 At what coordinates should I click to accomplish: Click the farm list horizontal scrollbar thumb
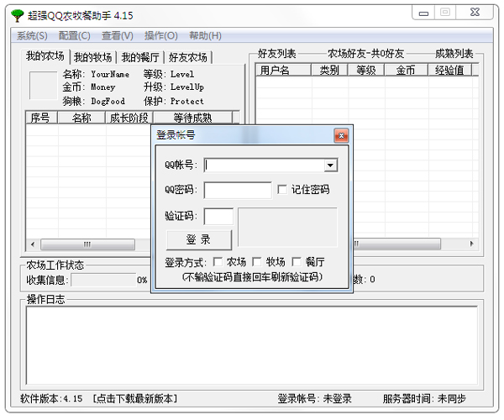pos(87,244)
